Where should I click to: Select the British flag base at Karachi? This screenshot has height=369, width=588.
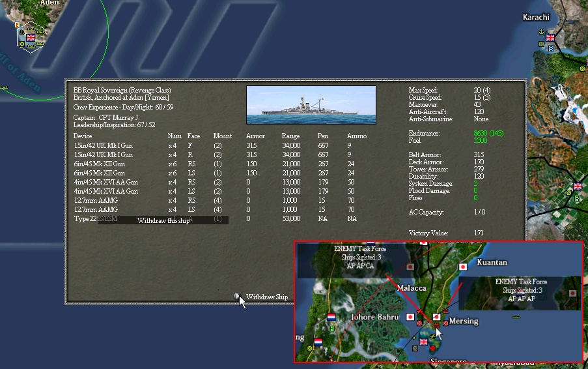coord(550,38)
